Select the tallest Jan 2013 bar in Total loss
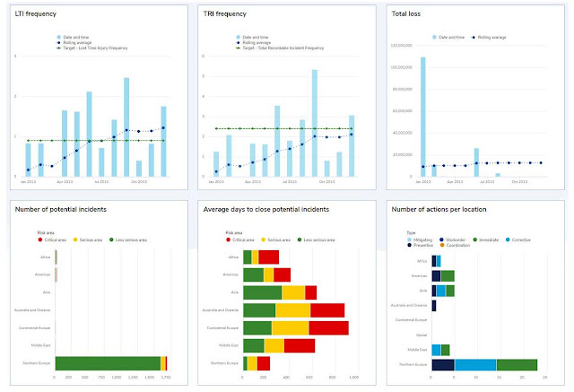This screenshot has width=574, height=392. [422, 117]
